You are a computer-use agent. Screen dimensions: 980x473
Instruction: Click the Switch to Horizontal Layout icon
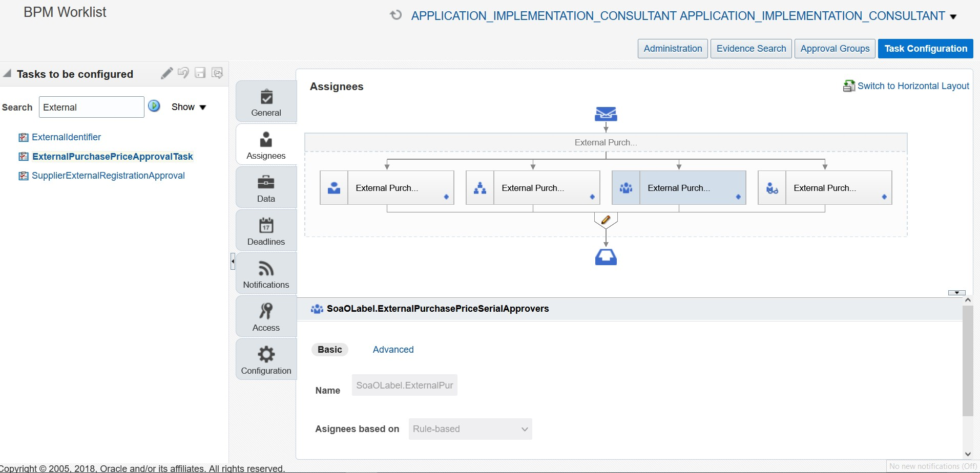pos(849,86)
